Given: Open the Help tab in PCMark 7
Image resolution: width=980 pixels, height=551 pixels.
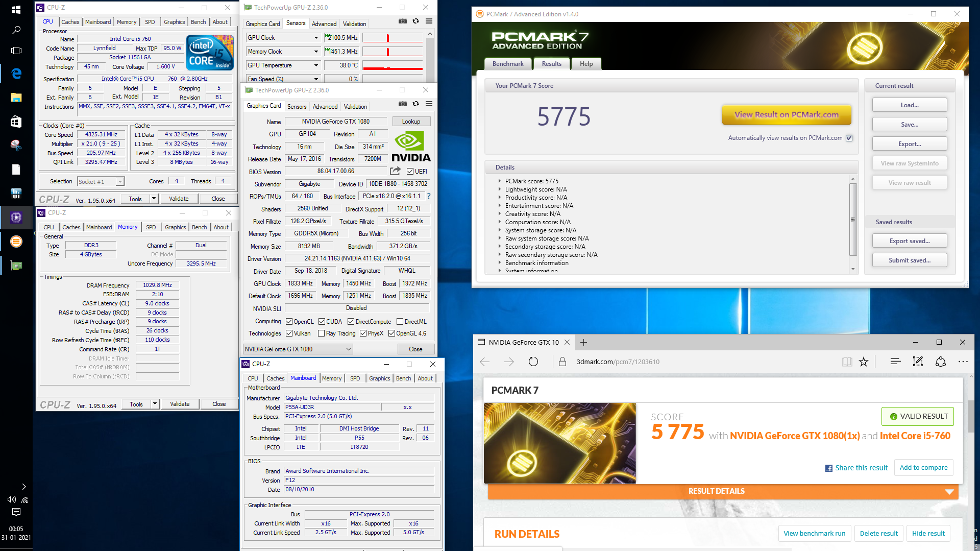Looking at the screenshot, I should click(586, 64).
